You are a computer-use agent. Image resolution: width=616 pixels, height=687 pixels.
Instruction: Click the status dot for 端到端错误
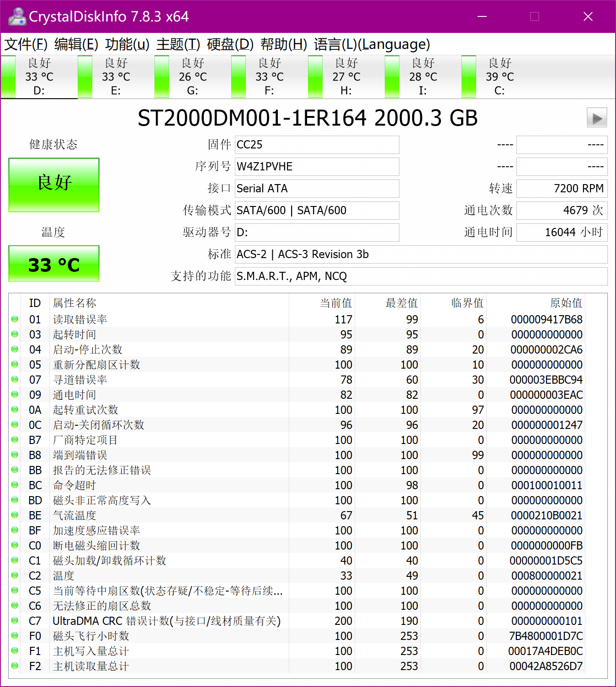(15, 454)
